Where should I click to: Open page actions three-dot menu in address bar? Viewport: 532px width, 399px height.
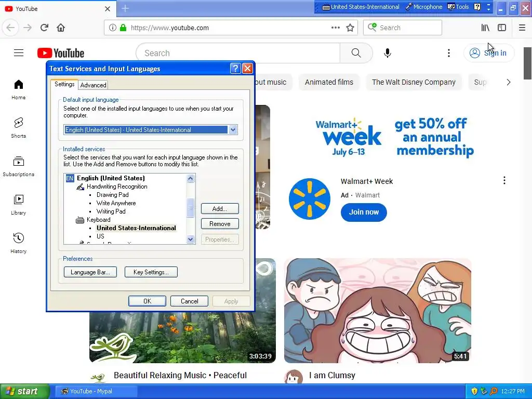pos(335,28)
